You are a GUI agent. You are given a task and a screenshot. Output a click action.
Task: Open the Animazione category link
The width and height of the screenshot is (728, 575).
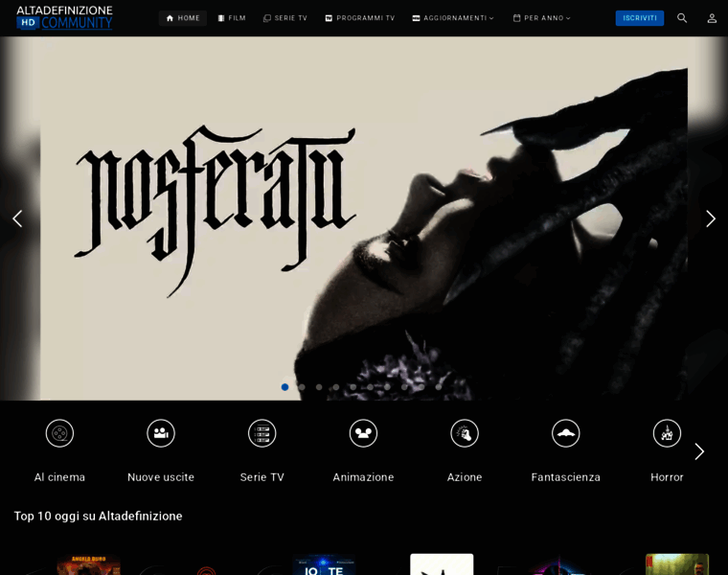[363, 477]
